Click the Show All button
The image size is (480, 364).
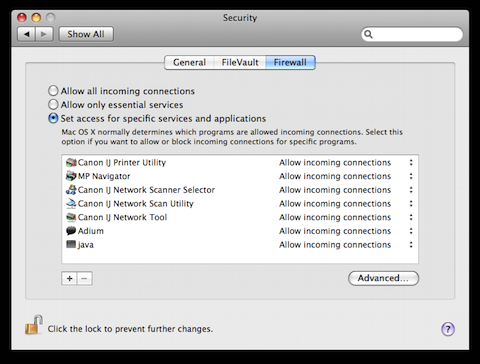(86, 34)
